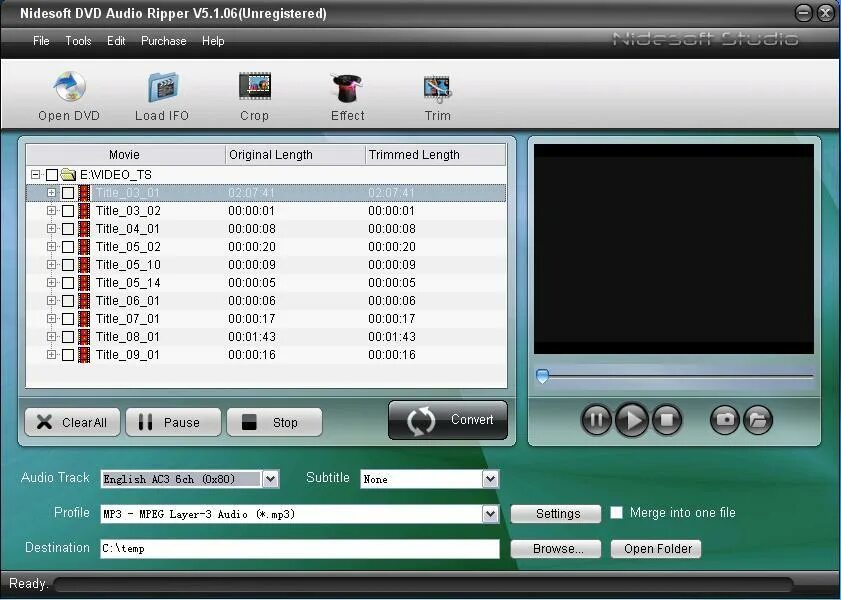This screenshot has width=841, height=600.
Task: Open the Edit menu
Action: point(116,41)
